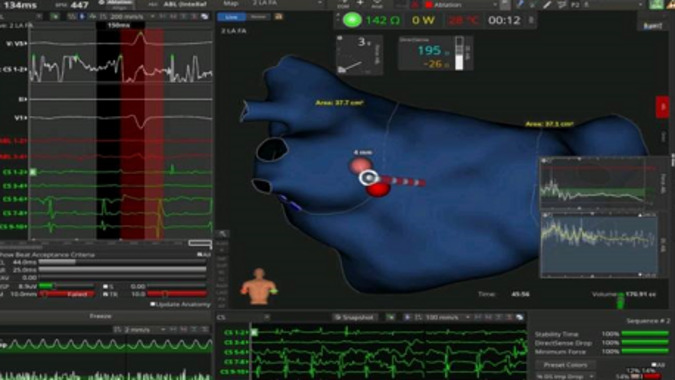Click the Preset Colors button

pos(565,365)
